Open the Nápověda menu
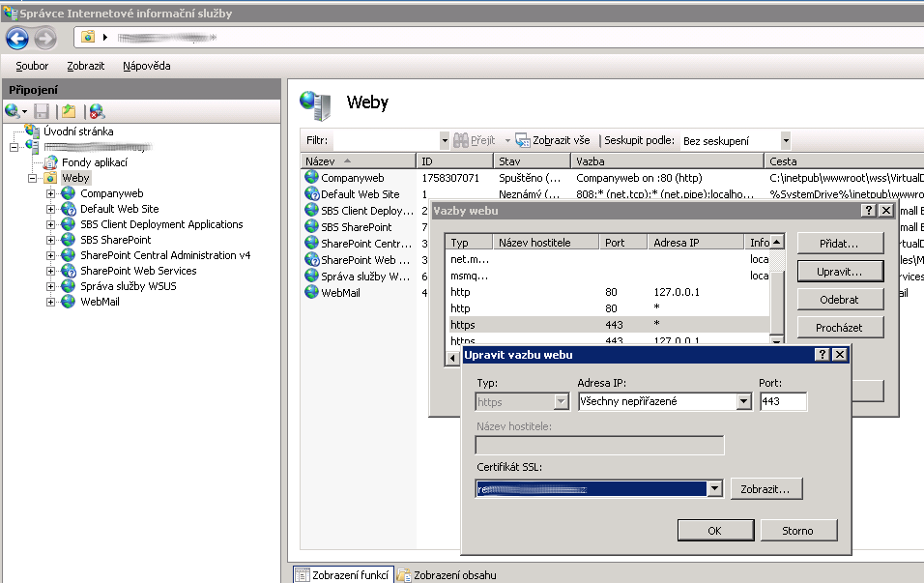The height and width of the screenshot is (583, 924). tap(146, 66)
